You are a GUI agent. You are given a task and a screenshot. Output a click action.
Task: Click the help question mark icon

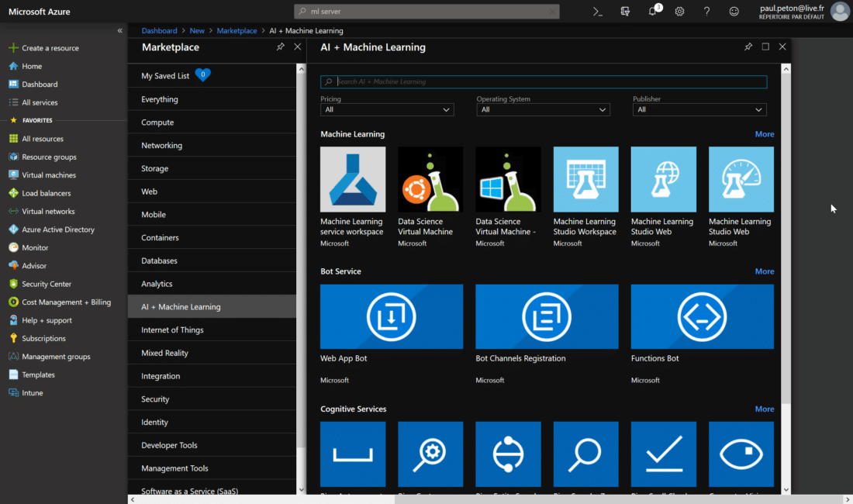tap(706, 12)
